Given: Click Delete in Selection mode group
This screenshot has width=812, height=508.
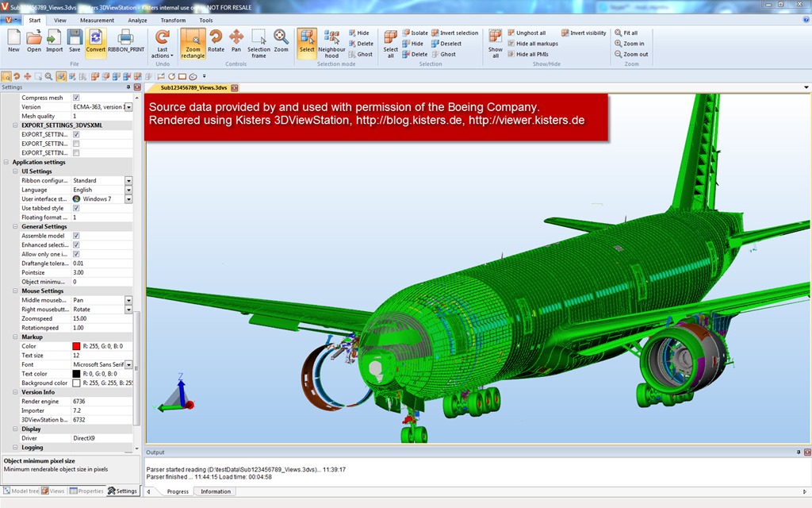Looking at the screenshot, I should coord(361,44).
